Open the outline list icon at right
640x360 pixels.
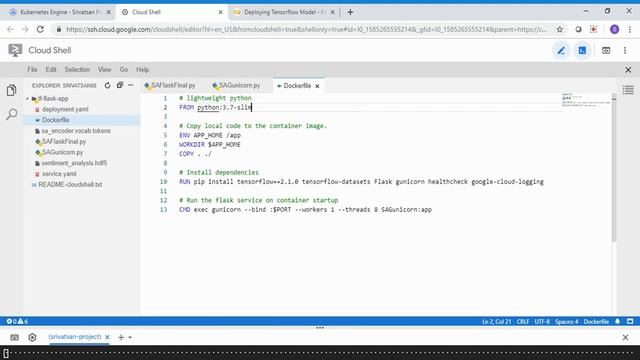pyautogui.click(x=628, y=90)
